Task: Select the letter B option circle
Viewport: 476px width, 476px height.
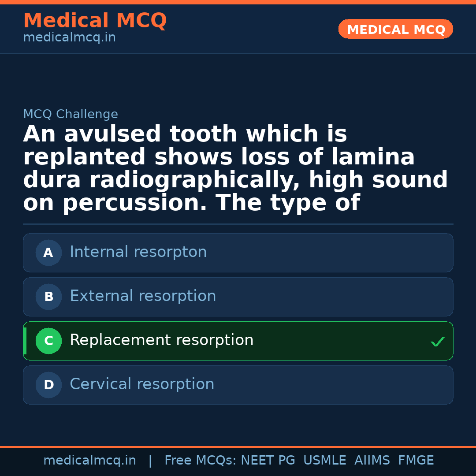Action: pyautogui.click(x=48, y=297)
